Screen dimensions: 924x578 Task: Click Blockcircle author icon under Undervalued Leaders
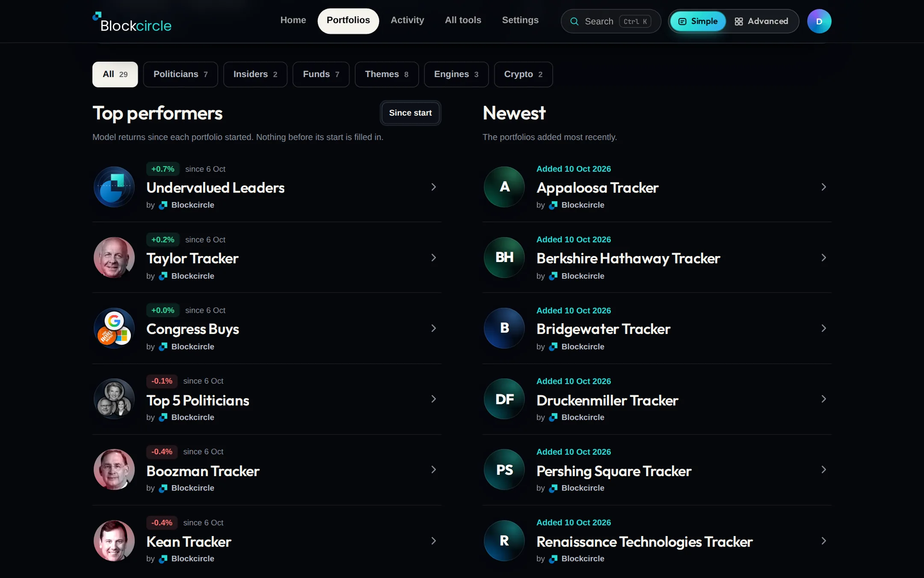tap(163, 206)
